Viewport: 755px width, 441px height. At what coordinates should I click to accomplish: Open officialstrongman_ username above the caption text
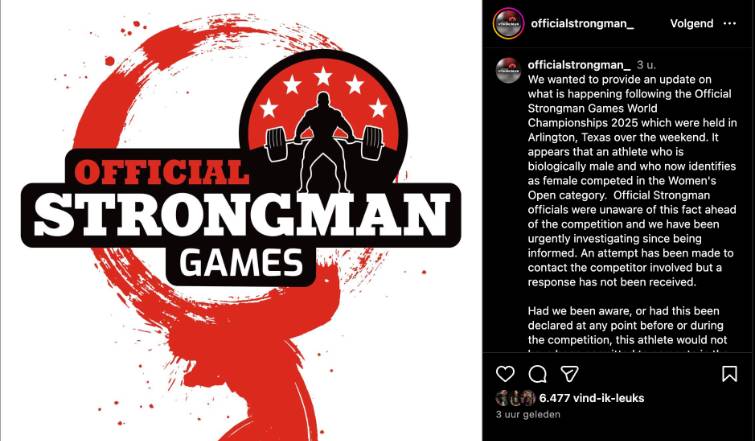tap(579, 65)
